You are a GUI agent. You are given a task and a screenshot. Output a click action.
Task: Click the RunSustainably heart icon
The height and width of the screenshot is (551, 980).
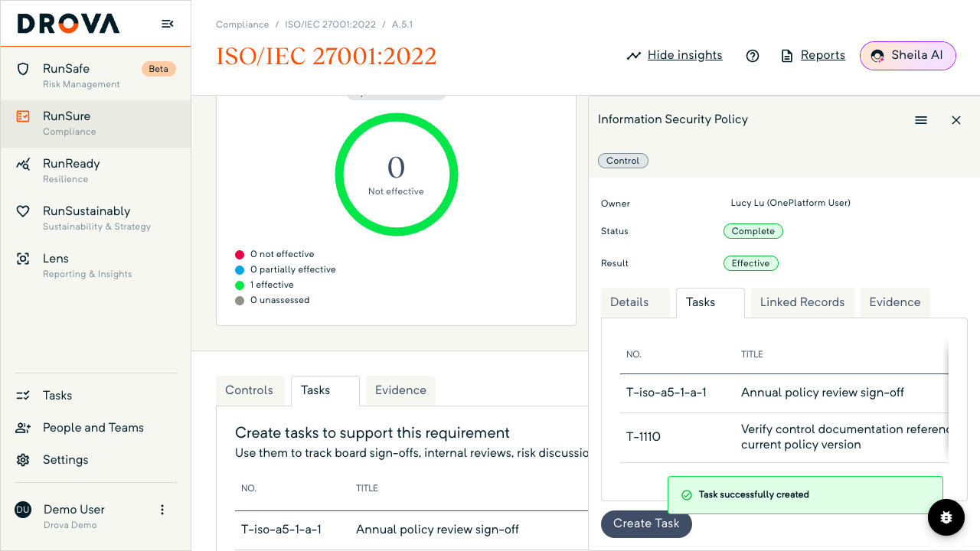click(x=23, y=211)
